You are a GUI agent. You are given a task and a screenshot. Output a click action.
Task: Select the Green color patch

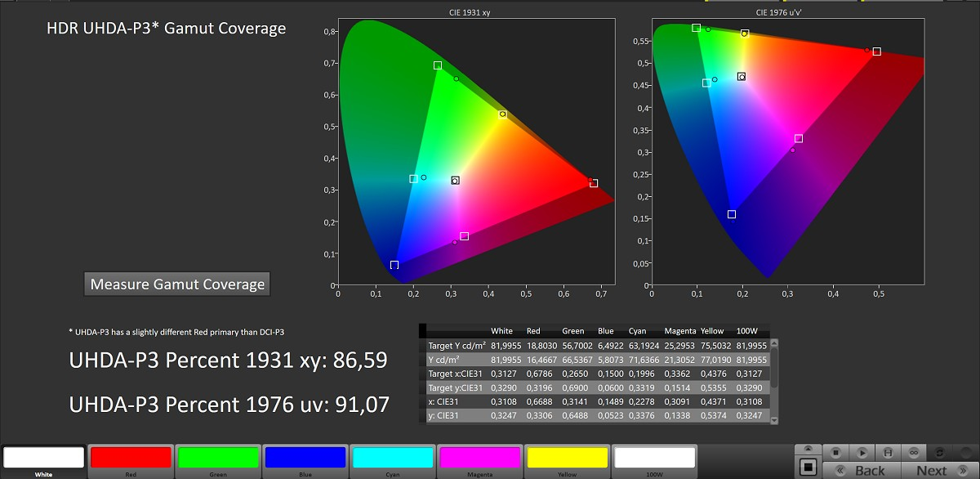click(x=218, y=457)
